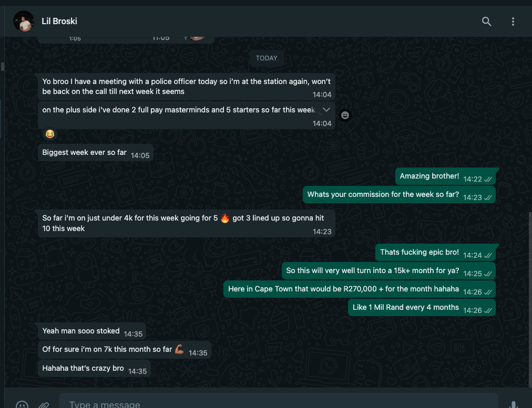Expand message options via the chevron on the masterminds message
532x408 pixels.
pos(326,110)
